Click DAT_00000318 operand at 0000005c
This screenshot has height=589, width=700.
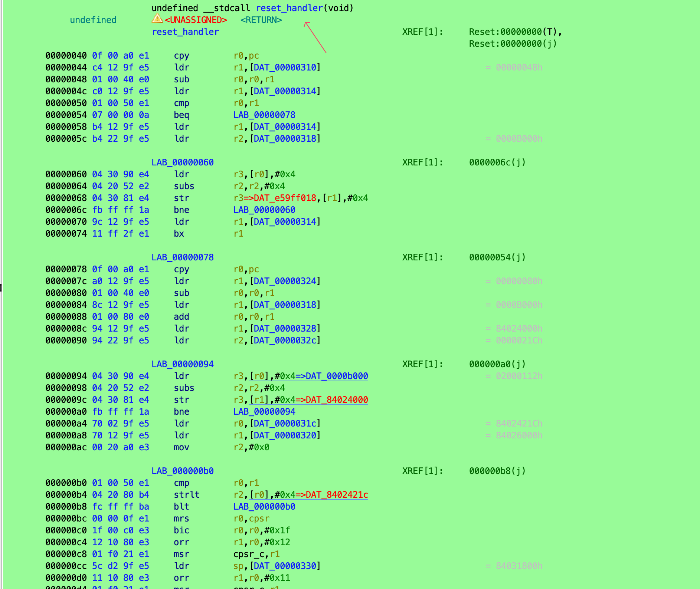(285, 139)
